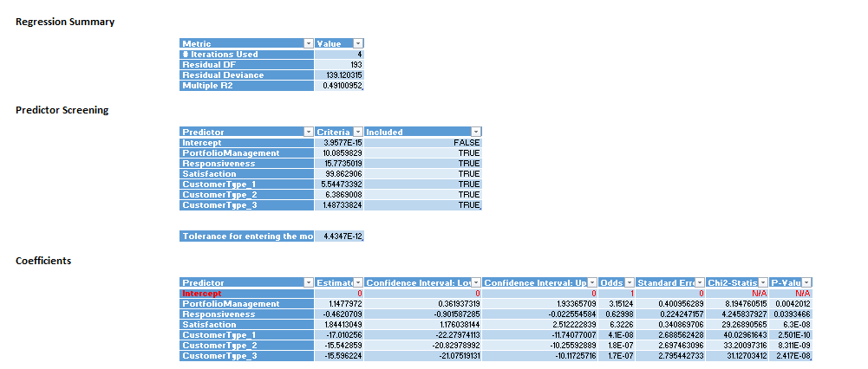Screen dimensions: 868x369
Task: Select the Residual Deviance label cell
Action: click(x=247, y=75)
